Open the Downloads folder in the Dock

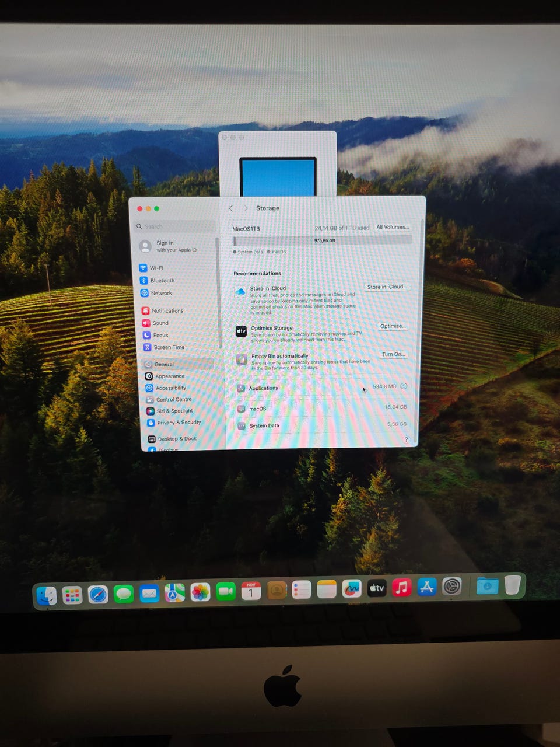pos(487,586)
